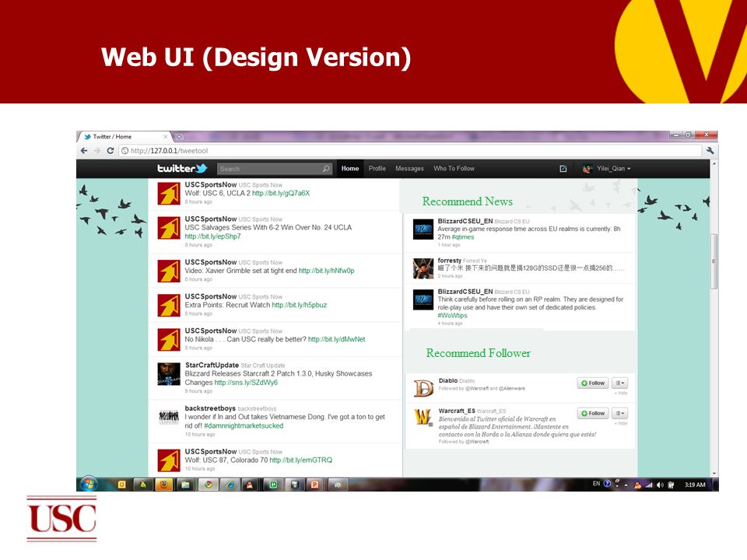Click the volume speaker tray icon

tap(660, 485)
